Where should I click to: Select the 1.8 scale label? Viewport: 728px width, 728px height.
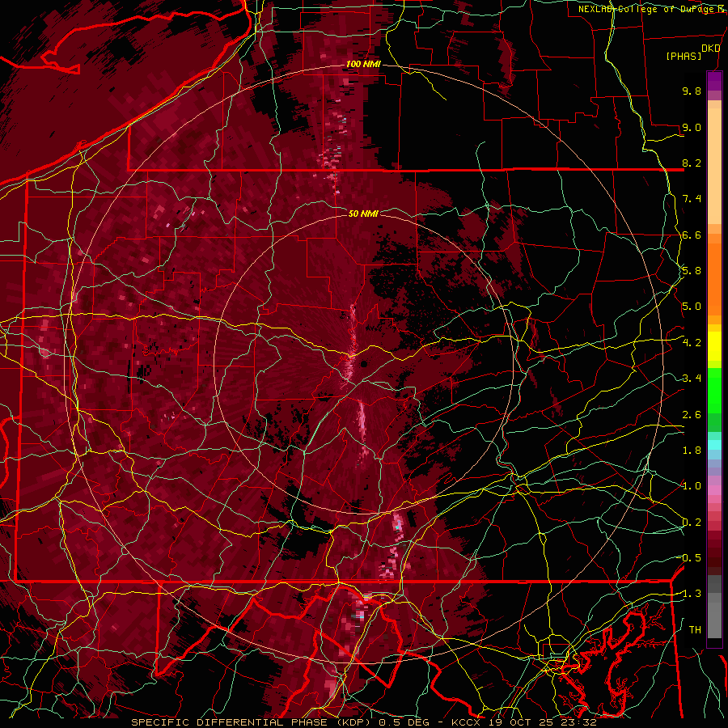(692, 451)
